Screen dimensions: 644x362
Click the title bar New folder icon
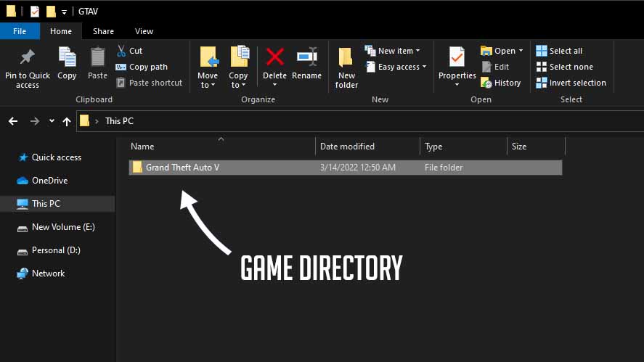click(51, 12)
